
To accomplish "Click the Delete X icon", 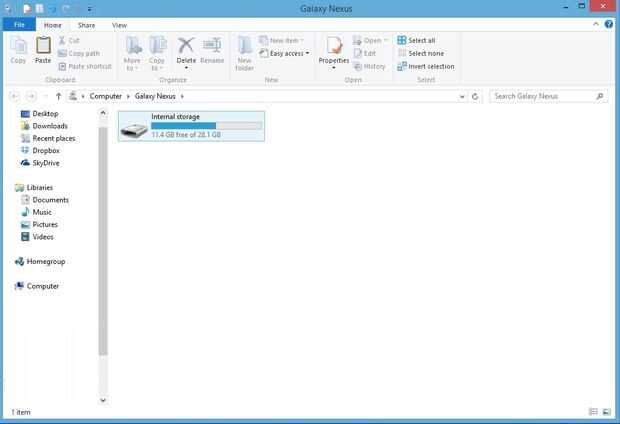I will 186,45.
